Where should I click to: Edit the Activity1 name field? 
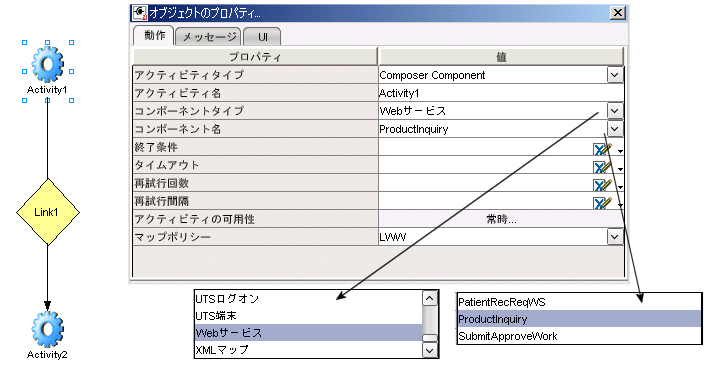point(501,93)
